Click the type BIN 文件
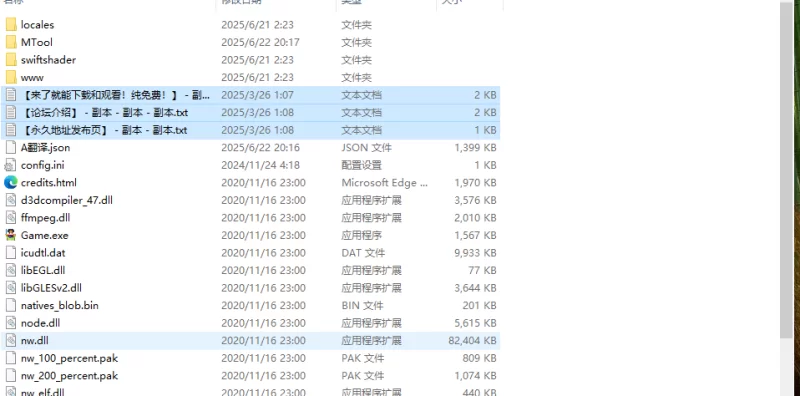 362,305
